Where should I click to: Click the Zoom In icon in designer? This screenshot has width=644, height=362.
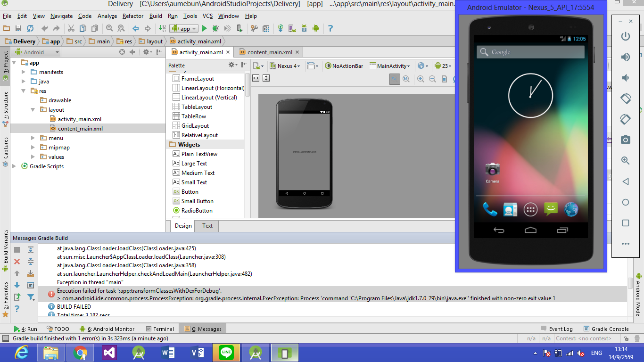(x=421, y=79)
